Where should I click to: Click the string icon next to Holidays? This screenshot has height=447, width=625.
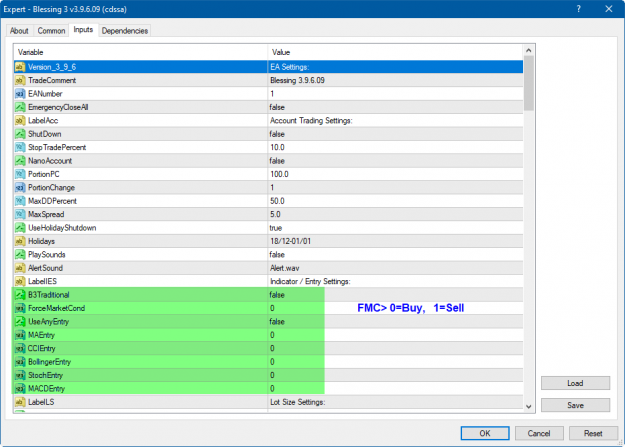[20, 241]
